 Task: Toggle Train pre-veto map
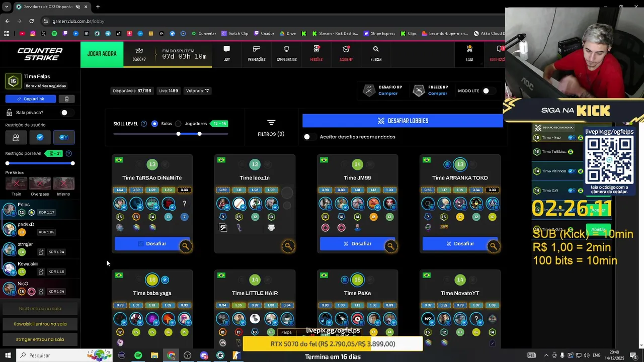(16, 184)
